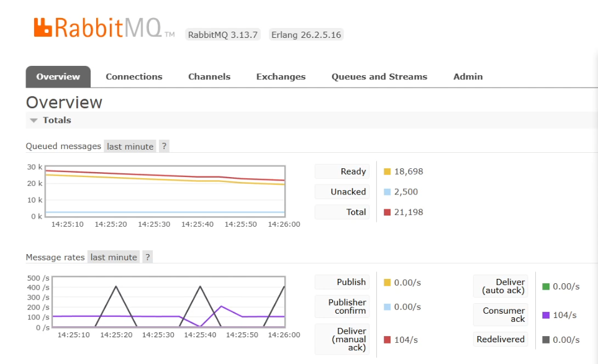598x364 pixels.
Task: Switch to the Connections tab
Action: (x=134, y=76)
